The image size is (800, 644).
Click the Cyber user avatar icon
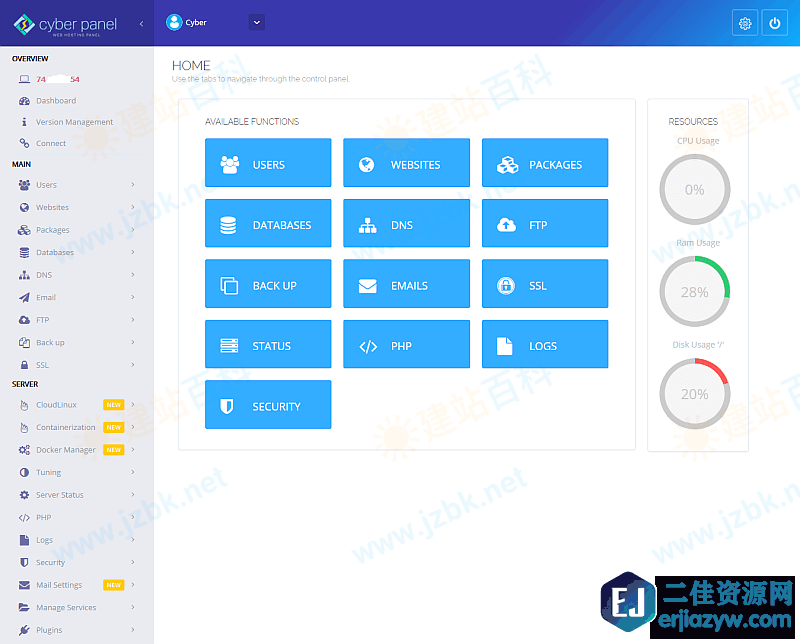point(175,22)
